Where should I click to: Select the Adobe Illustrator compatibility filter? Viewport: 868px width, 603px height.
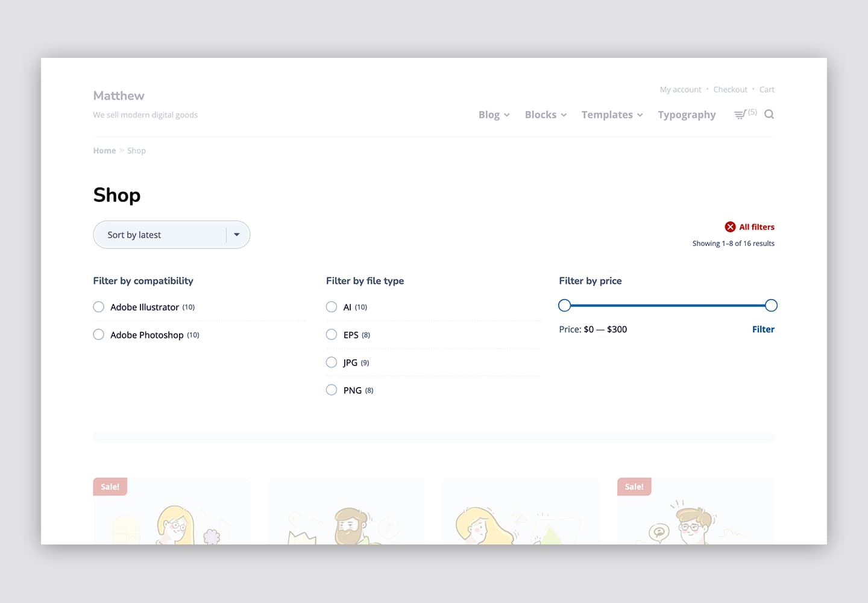click(x=99, y=307)
